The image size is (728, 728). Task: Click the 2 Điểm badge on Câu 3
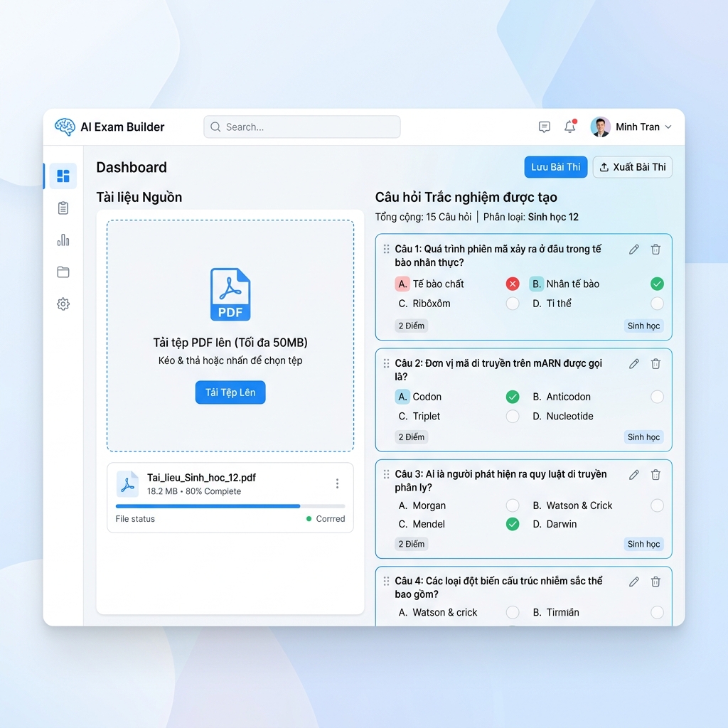tap(412, 544)
